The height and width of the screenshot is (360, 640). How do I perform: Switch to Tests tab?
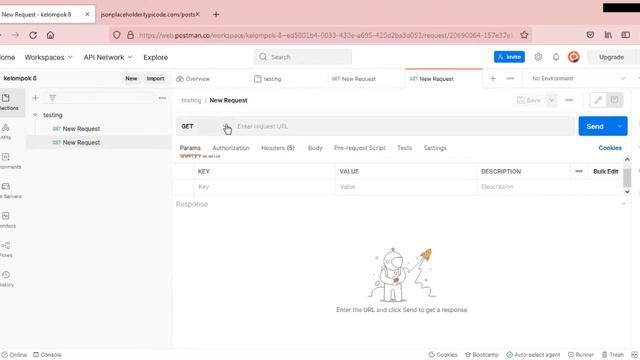tap(404, 148)
